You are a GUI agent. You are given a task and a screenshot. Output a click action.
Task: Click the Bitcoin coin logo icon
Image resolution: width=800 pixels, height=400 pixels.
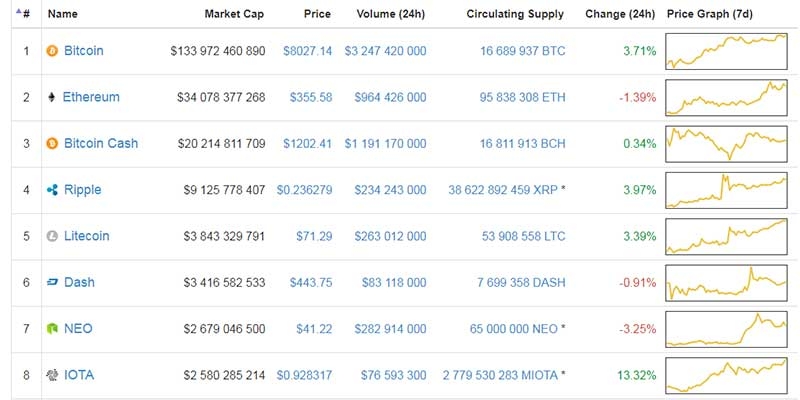(52, 51)
